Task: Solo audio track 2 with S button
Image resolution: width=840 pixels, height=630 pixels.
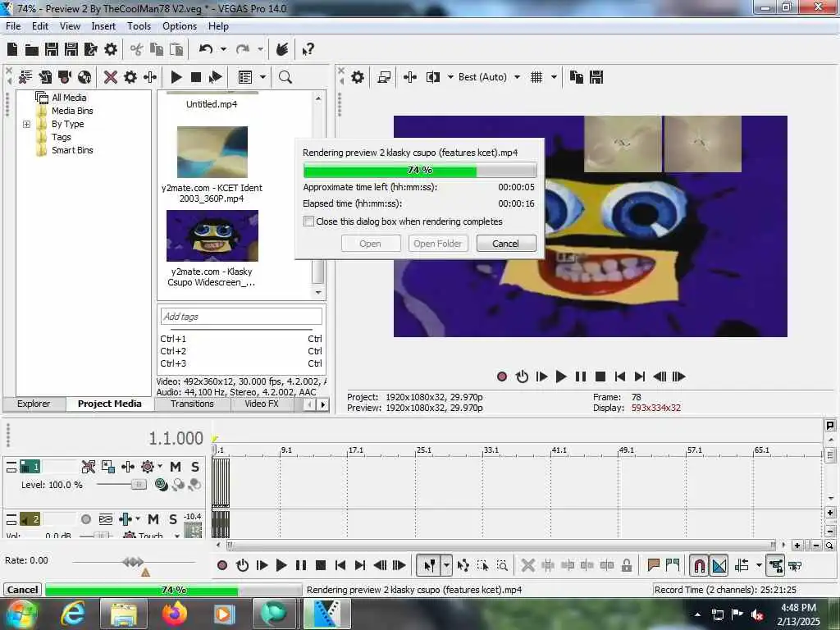Action: (172, 519)
